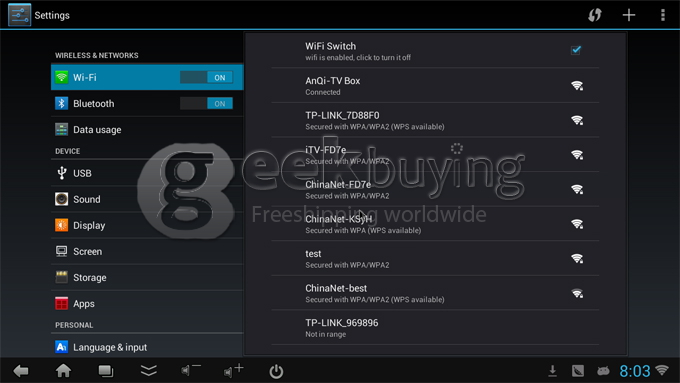Click the Settings app icon in title bar
Image resolution: width=680 pixels, height=383 pixels.
pyautogui.click(x=20, y=15)
